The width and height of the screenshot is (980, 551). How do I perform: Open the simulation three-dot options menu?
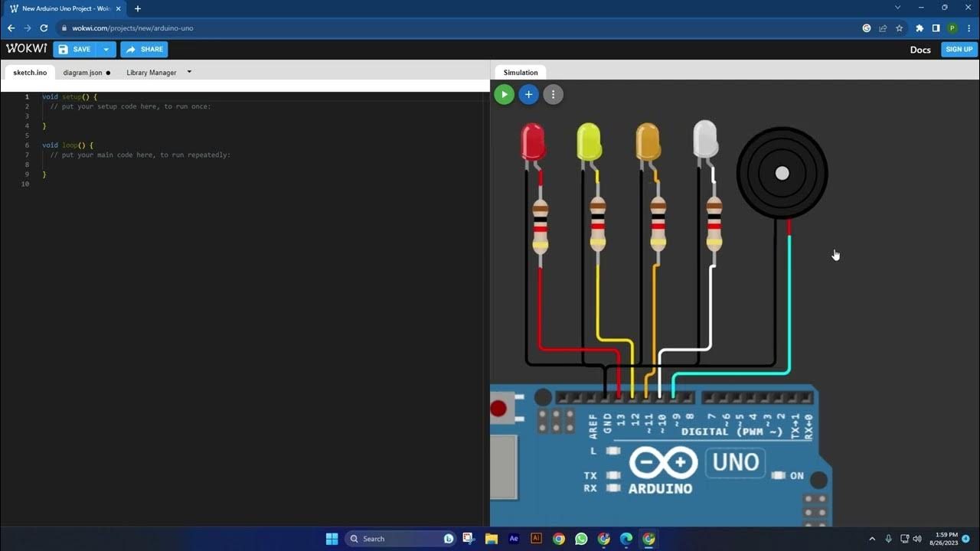pyautogui.click(x=553, y=94)
